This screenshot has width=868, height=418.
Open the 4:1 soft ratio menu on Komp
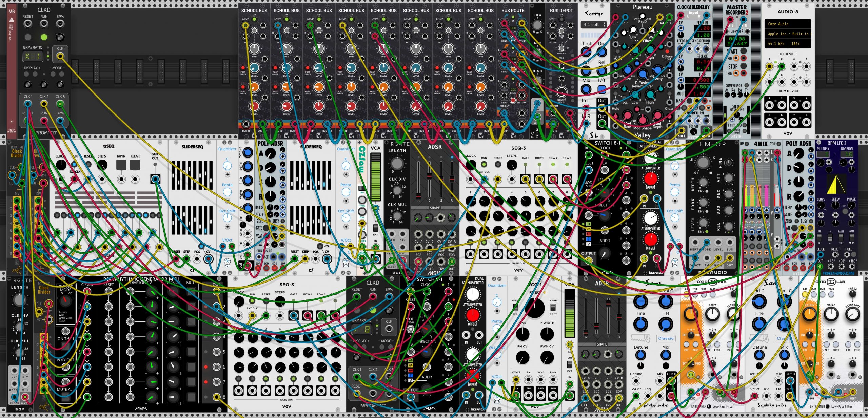594,24
